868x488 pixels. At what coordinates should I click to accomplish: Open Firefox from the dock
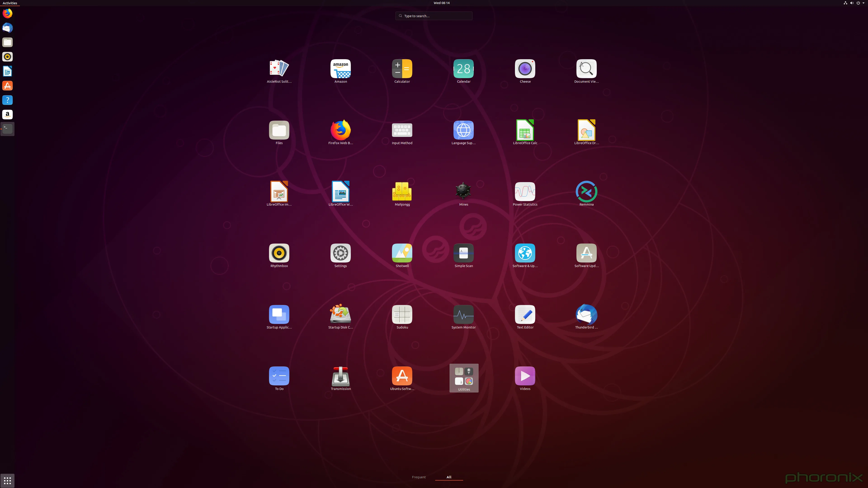coord(7,14)
